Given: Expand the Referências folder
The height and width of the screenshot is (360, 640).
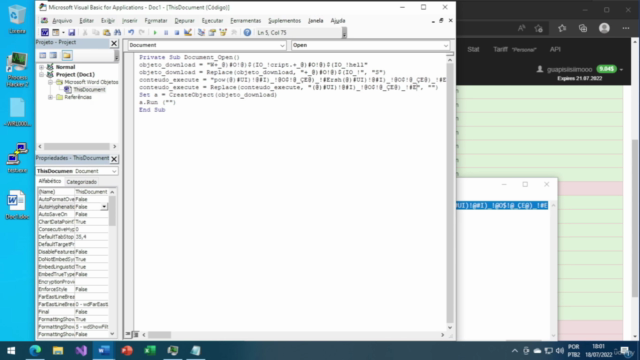Looking at the screenshot, I should click(x=50, y=97).
